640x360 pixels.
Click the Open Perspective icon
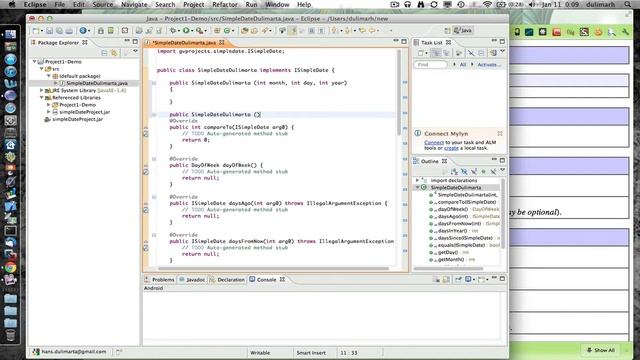(447, 31)
